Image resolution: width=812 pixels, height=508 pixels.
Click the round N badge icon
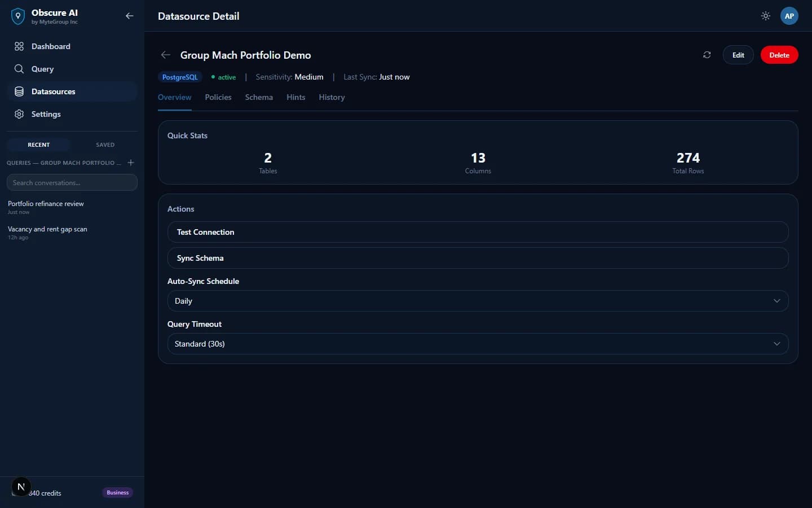coord(21,487)
